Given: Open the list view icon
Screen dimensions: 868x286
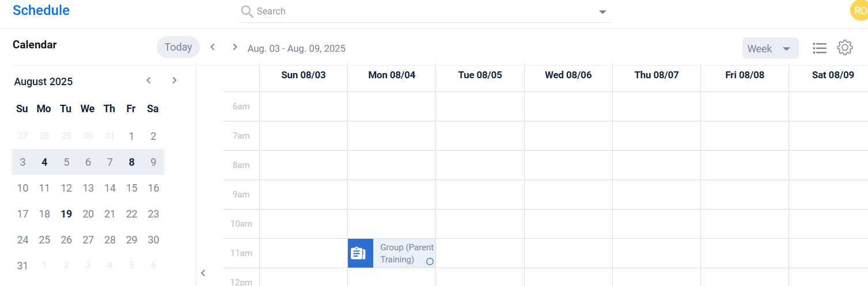Looking at the screenshot, I should pyautogui.click(x=820, y=48).
